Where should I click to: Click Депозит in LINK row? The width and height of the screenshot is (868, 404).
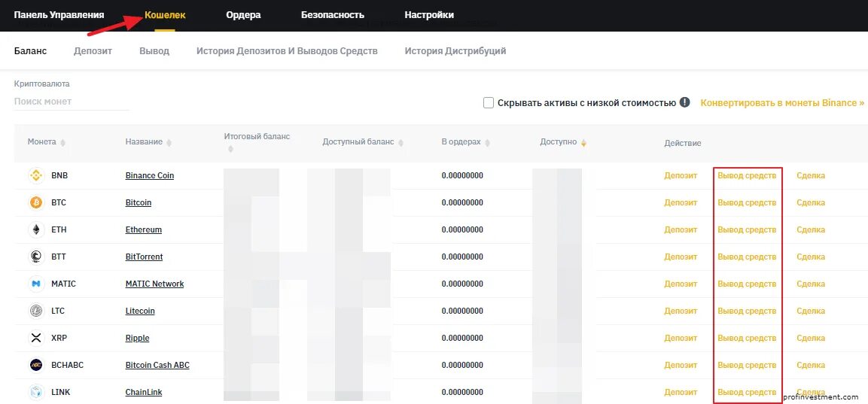[681, 393]
